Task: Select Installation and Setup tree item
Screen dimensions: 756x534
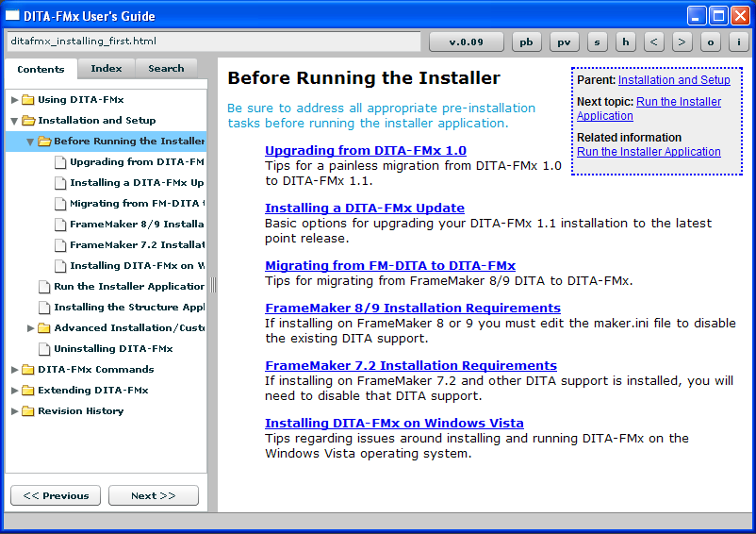Action: click(97, 120)
